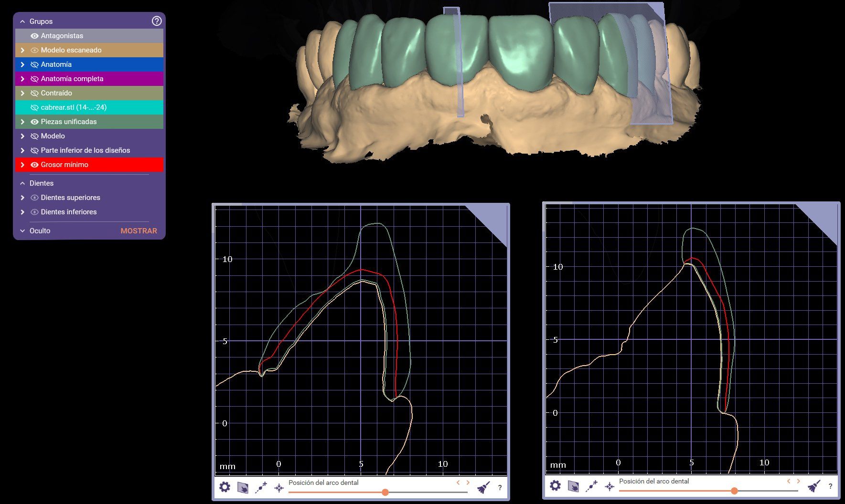Viewport: 845px width, 504px height.
Task: Expand the Modelo group
Action: [x=22, y=136]
